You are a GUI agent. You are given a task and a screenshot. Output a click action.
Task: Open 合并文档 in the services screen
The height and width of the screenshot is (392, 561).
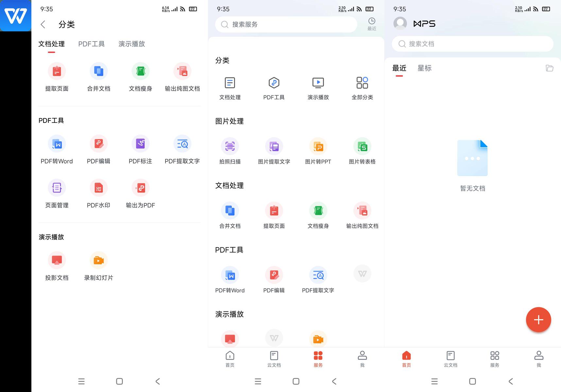(230, 215)
